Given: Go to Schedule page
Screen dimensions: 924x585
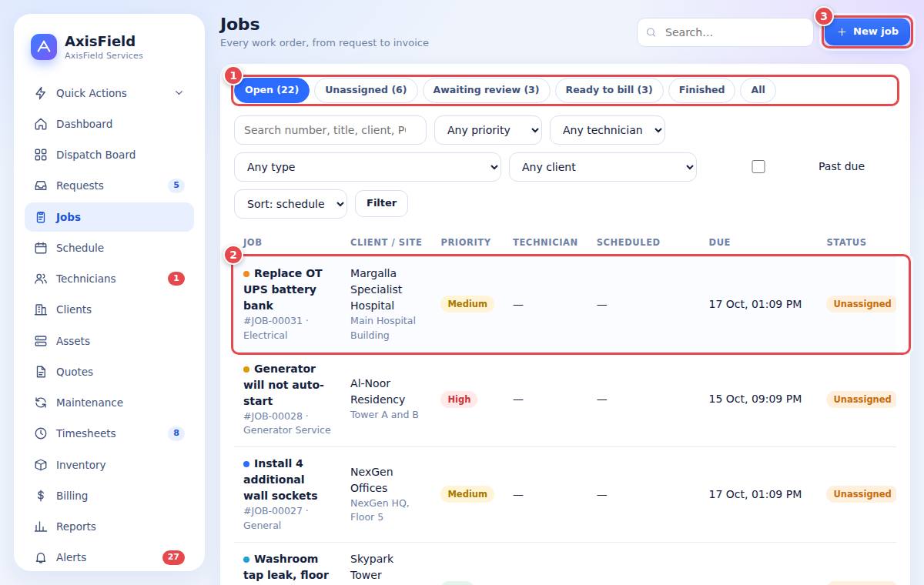Looking at the screenshot, I should tap(109, 248).
